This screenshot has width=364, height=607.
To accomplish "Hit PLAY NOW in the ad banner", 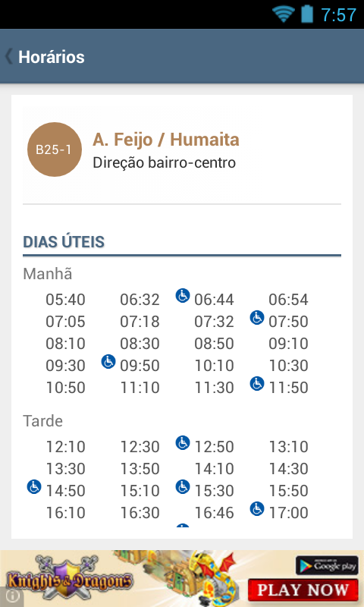I will click(x=303, y=590).
